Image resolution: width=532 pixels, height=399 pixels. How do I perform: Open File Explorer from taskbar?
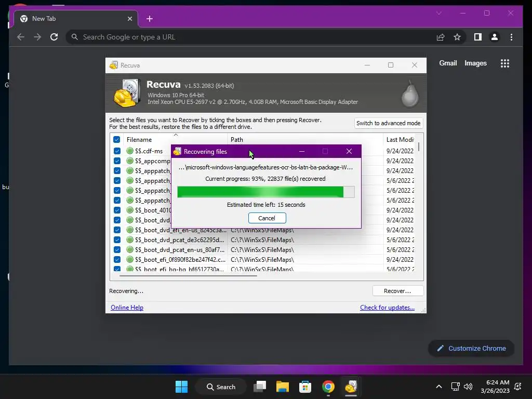point(282,387)
